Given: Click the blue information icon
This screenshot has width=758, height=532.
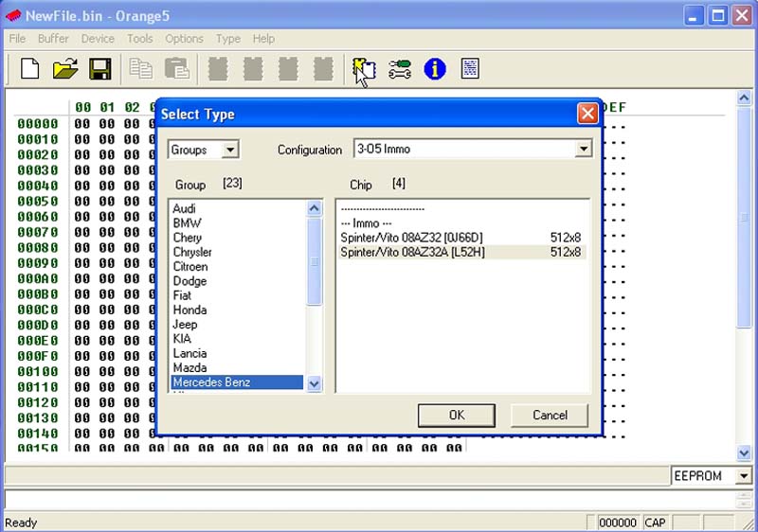Looking at the screenshot, I should [x=435, y=68].
